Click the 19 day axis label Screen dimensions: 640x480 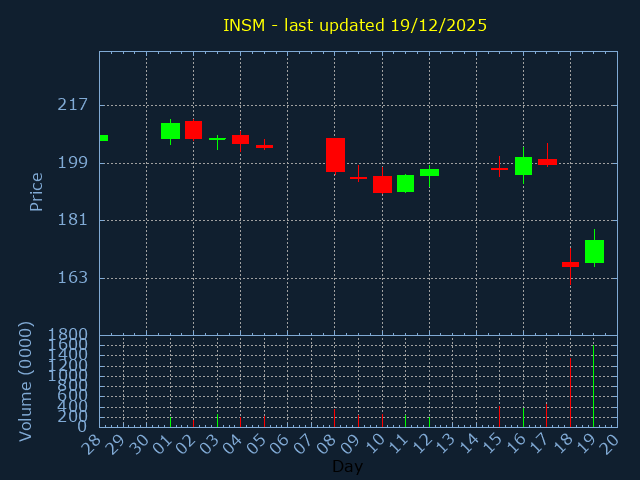[x=587, y=444]
